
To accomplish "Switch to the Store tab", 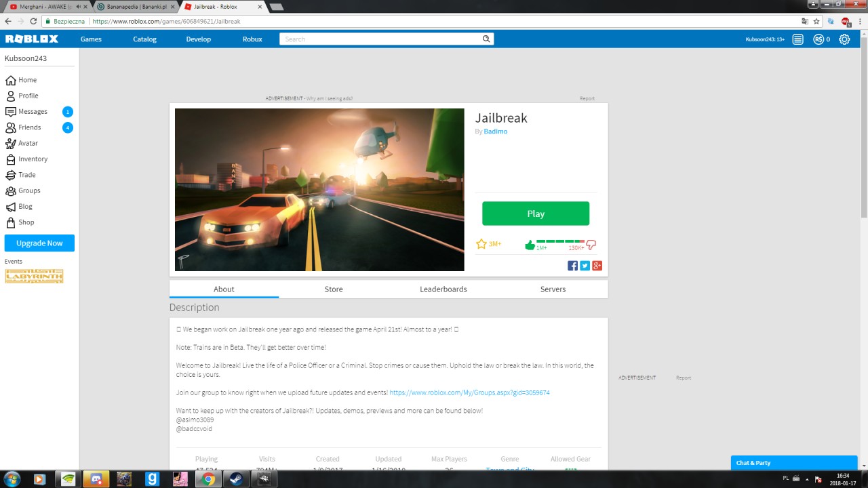I will coord(334,289).
